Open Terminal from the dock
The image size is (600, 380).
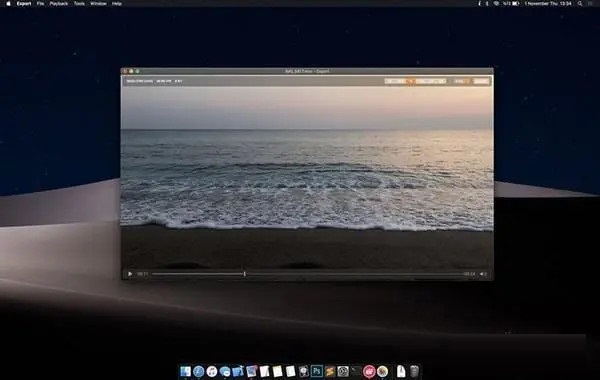click(x=356, y=371)
